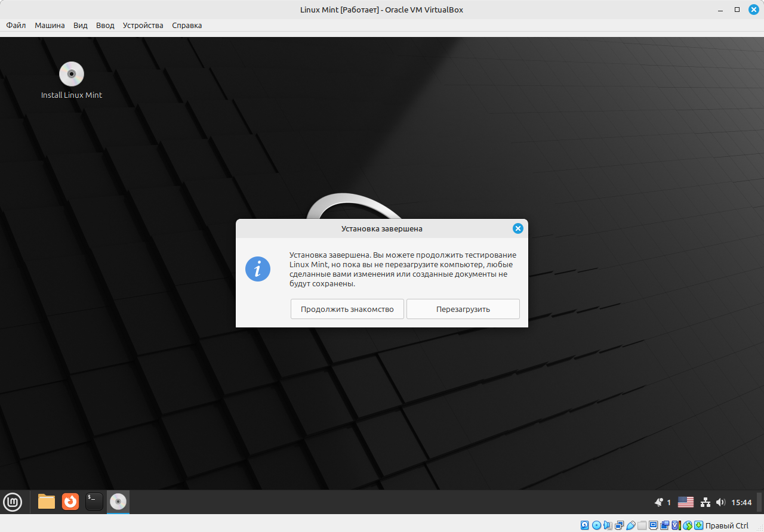Viewport: 764px width, 532px height.
Task: Click the US flag keyboard layout indicator
Action: click(686, 502)
